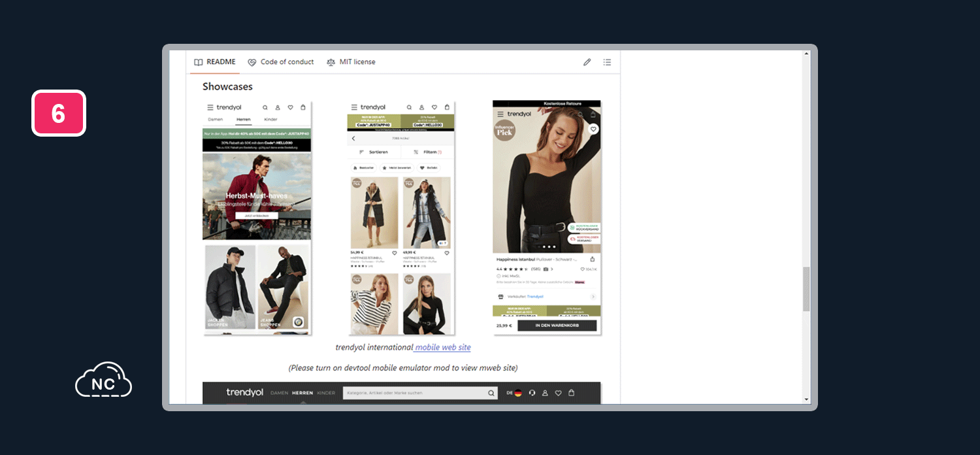Click the "trendyol international" caption text
This screenshot has width=980, height=455.
[x=374, y=347]
